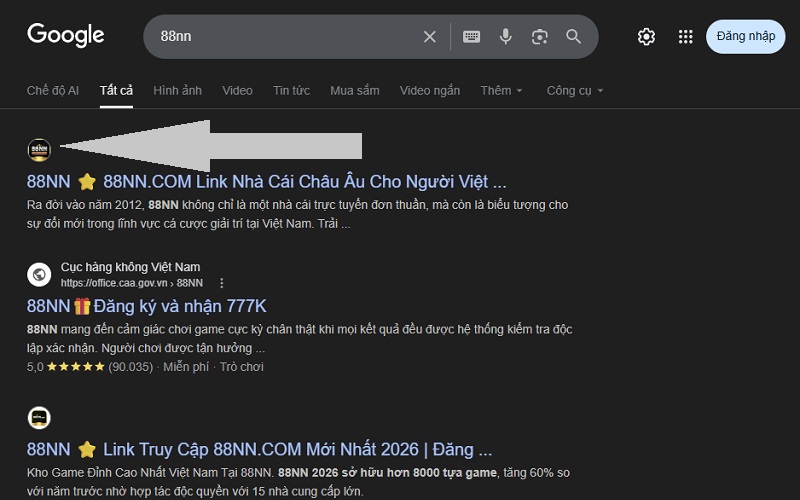Open the 88NN.COM Link Nhà Cái Châu Âu result

tap(266, 182)
